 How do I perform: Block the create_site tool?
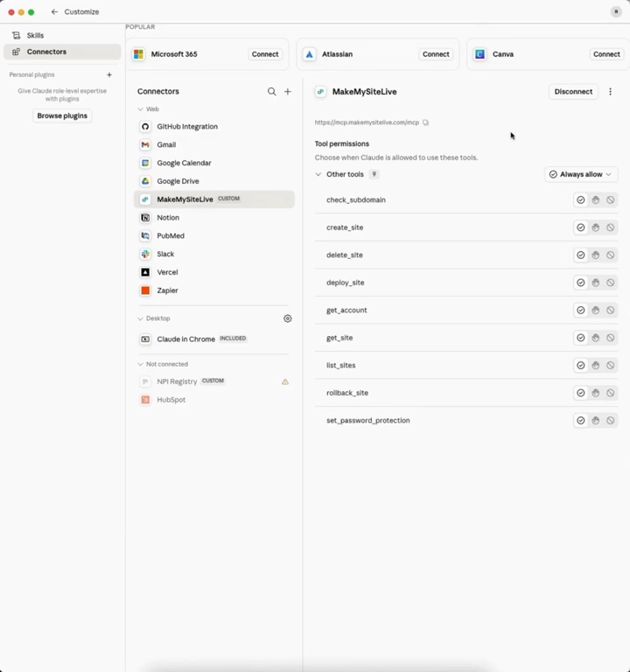610,227
